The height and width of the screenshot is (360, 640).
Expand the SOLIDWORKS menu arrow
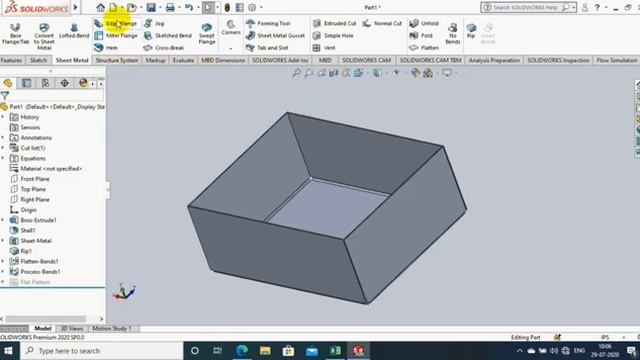pyautogui.click(x=76, y=7)
